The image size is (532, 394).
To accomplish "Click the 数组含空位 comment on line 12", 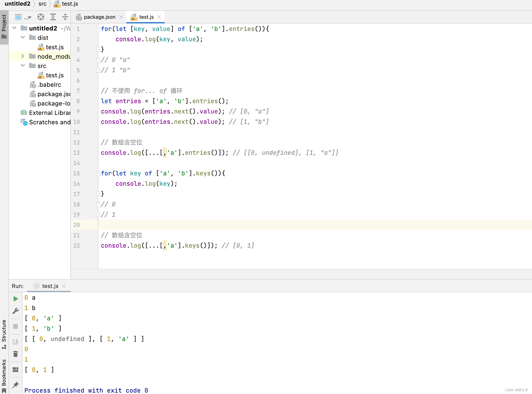I will click(x=122, y=142).
